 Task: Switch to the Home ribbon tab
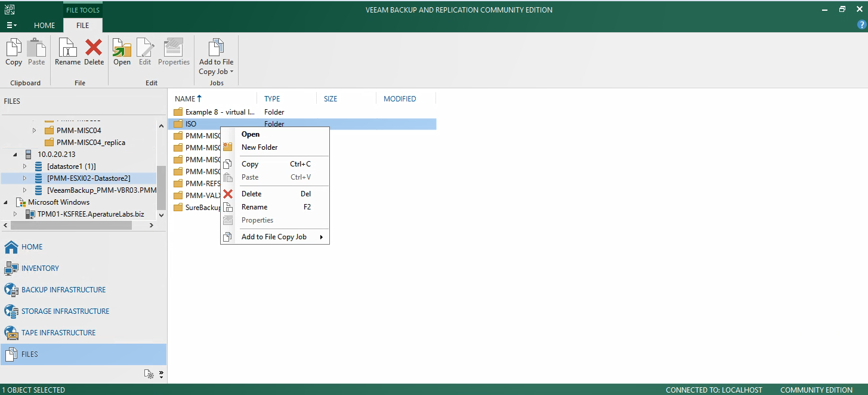(x=44, y=26)
